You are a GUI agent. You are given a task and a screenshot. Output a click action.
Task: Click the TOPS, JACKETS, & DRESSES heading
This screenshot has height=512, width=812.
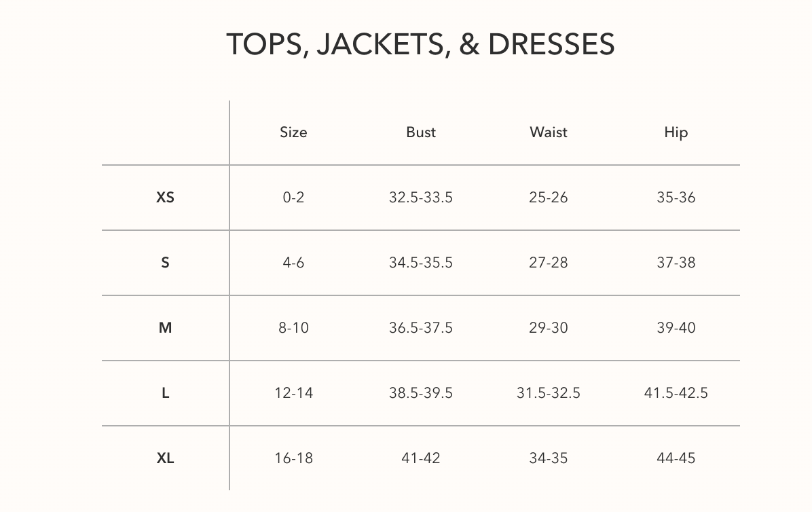[420, 44]
